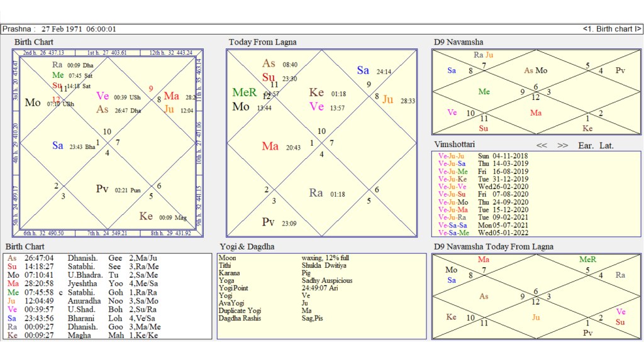Click 'Ra 01:18' in Today From Lagna chart

(327, 194)
